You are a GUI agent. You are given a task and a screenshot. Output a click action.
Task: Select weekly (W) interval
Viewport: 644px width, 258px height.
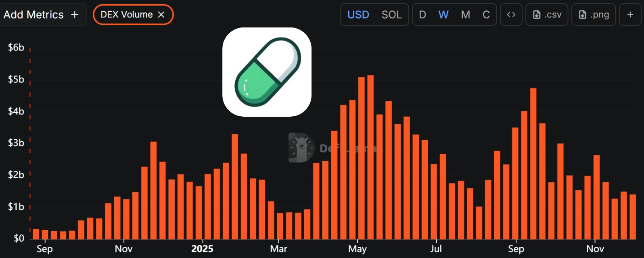tap(443, 15)
